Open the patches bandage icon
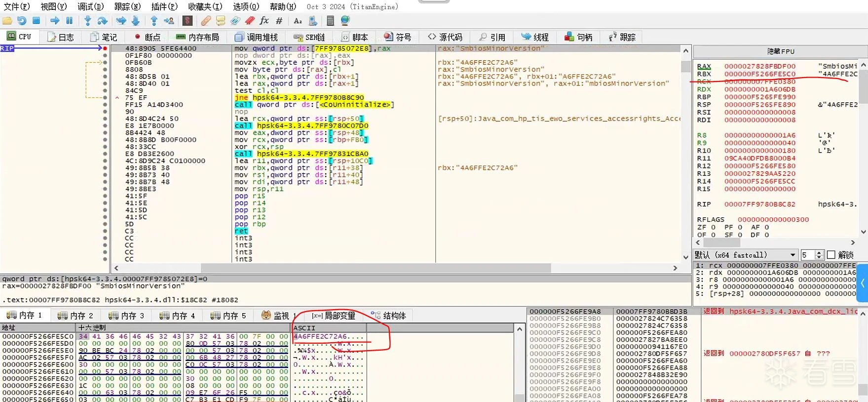868x402 pixels. (x=206, y=21)
